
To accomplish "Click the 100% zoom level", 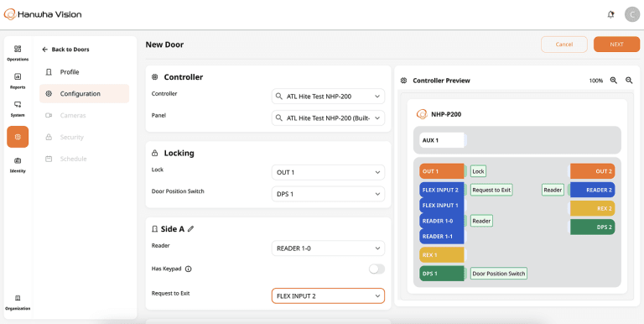I will 596,81.
